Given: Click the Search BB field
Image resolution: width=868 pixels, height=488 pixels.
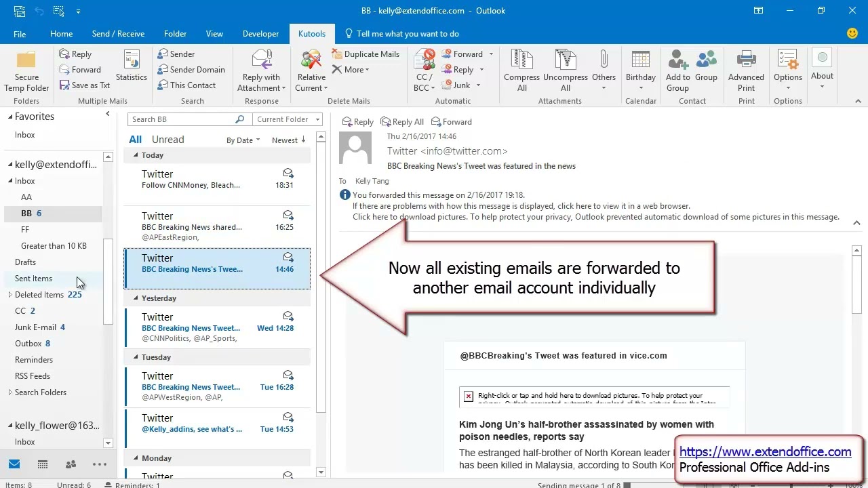Looking at the screenshot, I should click(x=182, y=119).
